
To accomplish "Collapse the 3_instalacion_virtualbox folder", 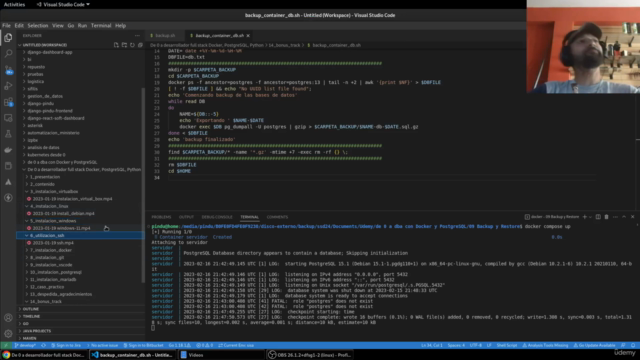I will pos(54,191).
